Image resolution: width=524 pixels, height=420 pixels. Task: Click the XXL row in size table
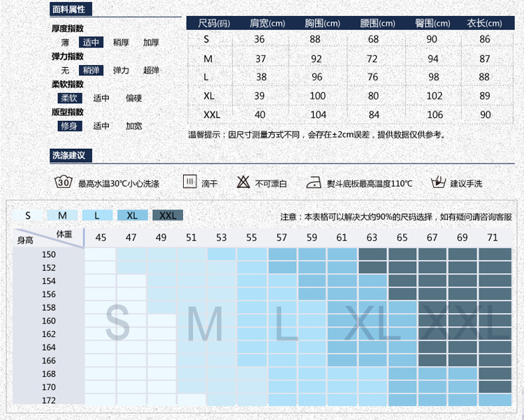[212, 115]
